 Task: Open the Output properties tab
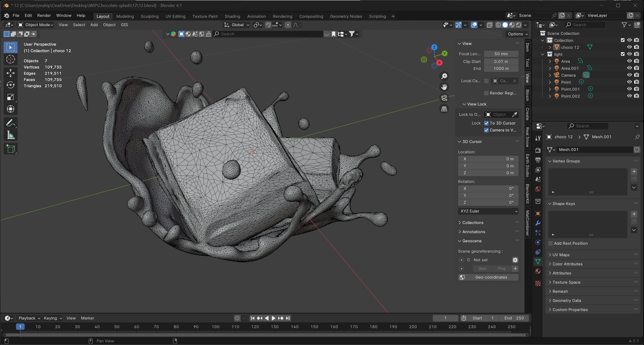[538, 160]
